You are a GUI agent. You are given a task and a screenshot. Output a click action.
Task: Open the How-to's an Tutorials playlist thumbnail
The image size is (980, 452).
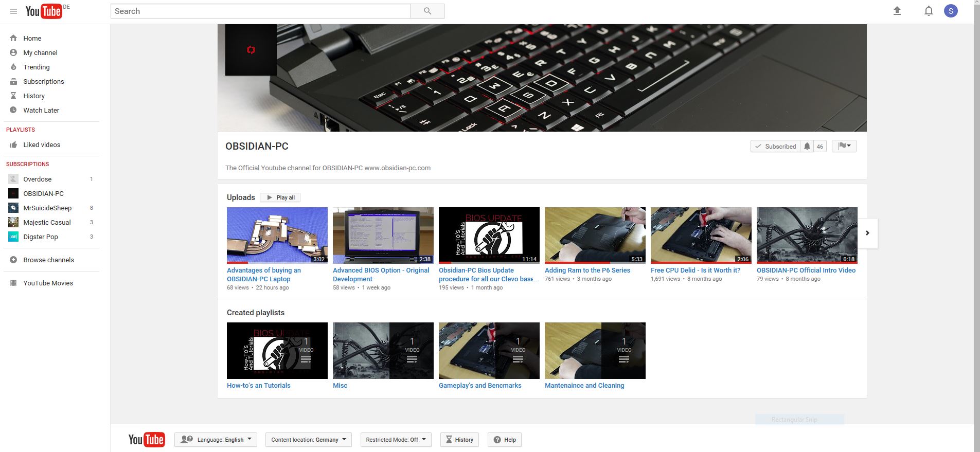tap(277, 351)
